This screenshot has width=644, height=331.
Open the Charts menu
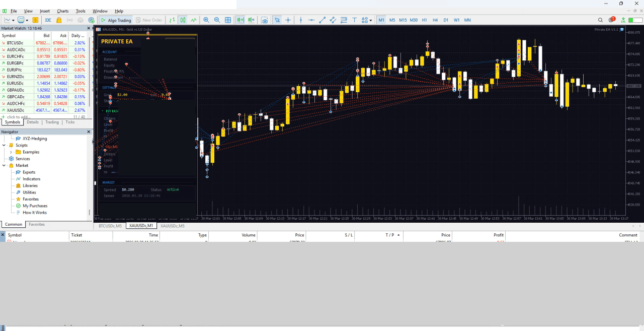click(63, 11)
